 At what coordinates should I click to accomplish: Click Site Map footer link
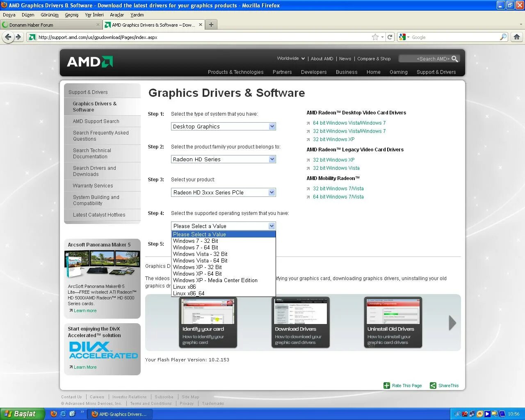(190, 397)
